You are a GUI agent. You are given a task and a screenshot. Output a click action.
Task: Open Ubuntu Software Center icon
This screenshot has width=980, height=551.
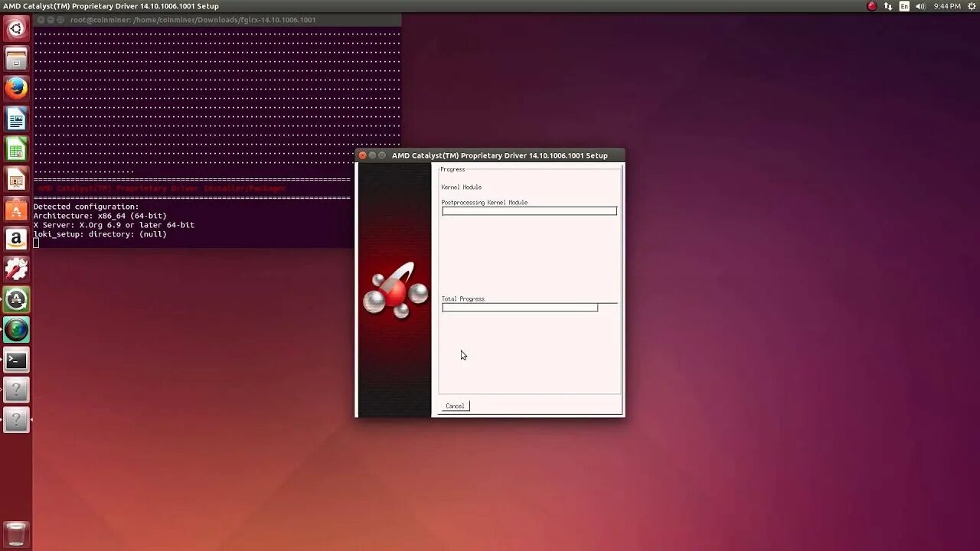pyautogui.click(x=16, y=210)
